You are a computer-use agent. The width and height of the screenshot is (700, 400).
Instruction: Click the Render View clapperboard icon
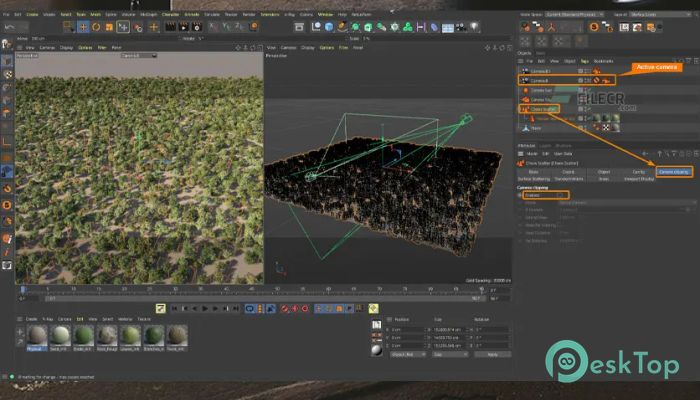pyautogui.click(x=170, y=27)
